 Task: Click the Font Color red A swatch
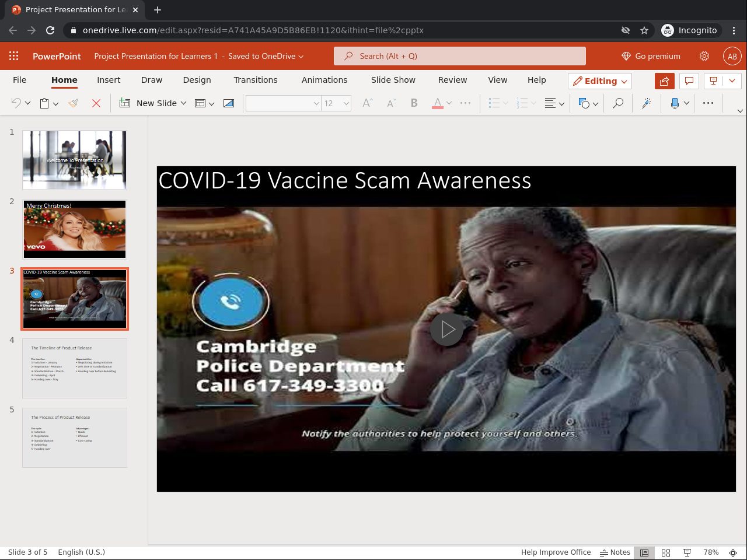coord(438,103)
